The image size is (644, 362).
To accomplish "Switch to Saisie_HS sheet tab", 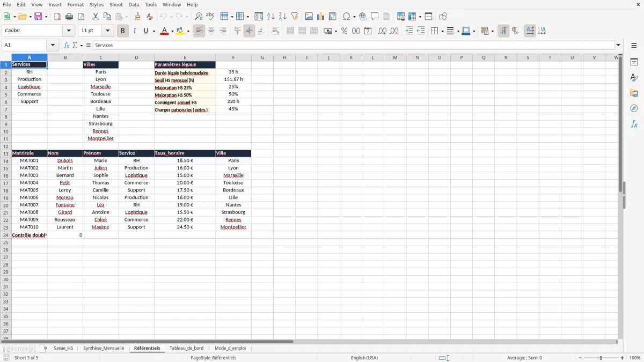I will 63,348.
